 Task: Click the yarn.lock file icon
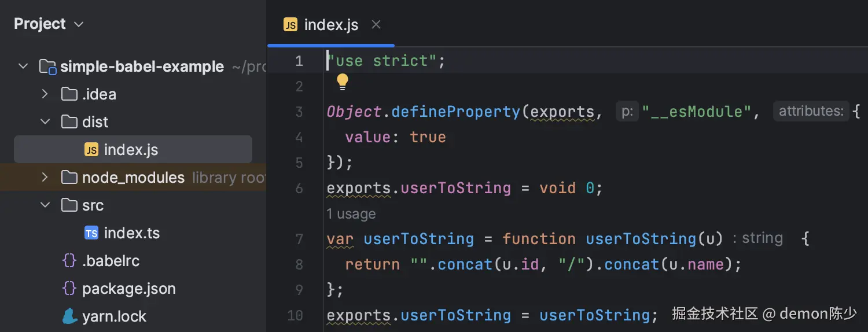(x=70, y=316)
